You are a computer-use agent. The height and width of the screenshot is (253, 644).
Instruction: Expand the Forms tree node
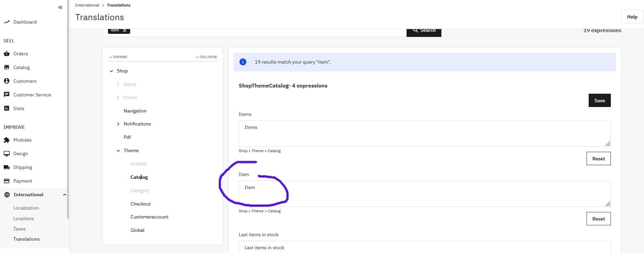[x=118, y=98]
